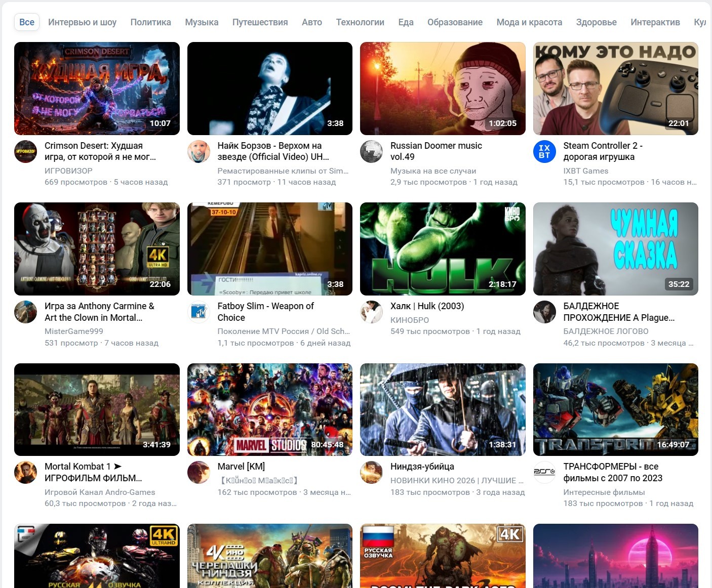
Task: Open the Steam Controller 2 video thumbnail
Action: [x=616, y=89]
